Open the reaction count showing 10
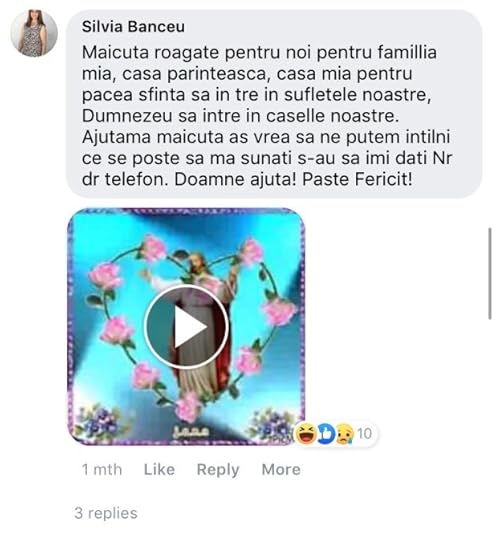Screen dimensions: 496x540 click(x=364, y=434)
